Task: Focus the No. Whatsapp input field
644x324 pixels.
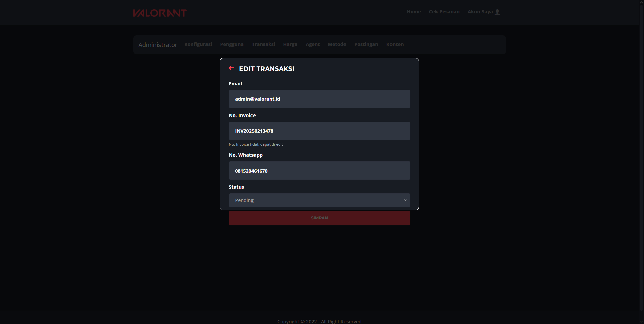Action: (319, 171)
